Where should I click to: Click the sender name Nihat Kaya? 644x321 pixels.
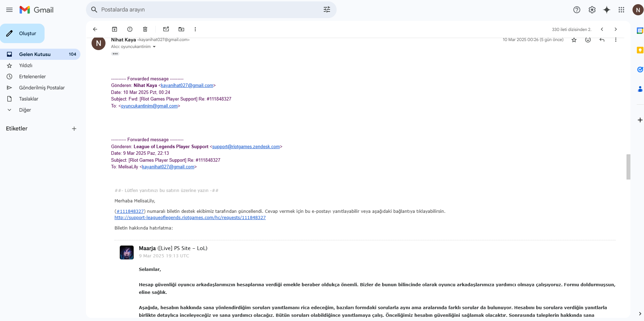[124, 40]
